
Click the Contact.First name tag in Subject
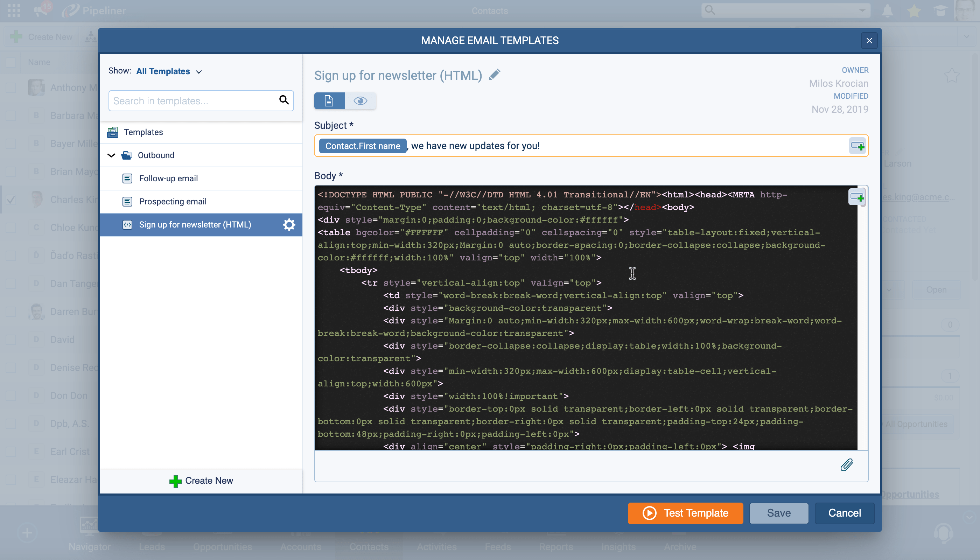pyautogui.click(x=362, y=146)
